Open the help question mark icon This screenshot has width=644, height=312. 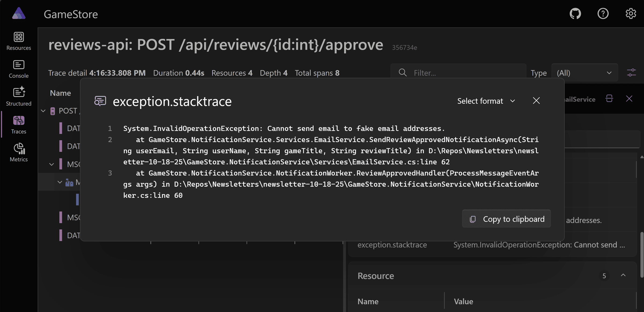coord(603,14)
